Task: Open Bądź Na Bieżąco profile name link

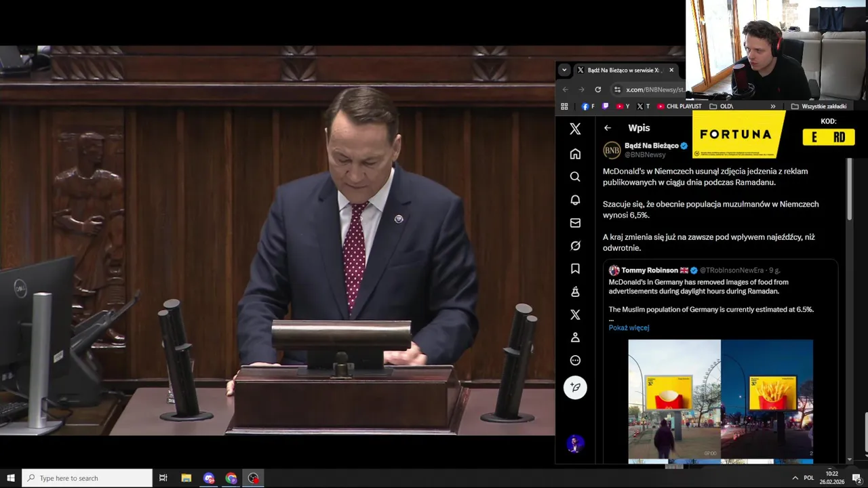Action: (651, 146)
